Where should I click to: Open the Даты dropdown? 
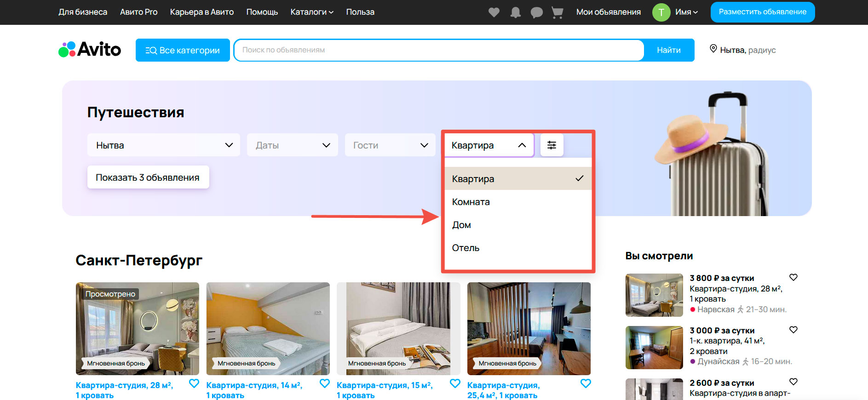click(x=293, y=145)
